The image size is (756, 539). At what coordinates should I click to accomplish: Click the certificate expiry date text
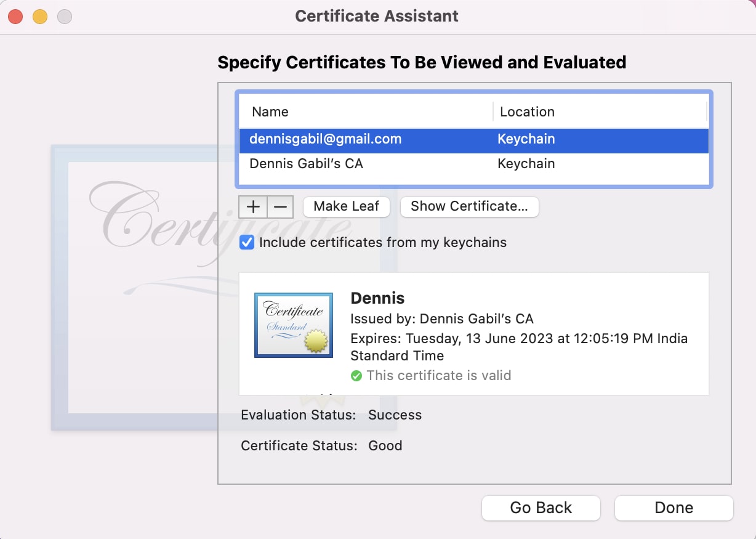[x=518, y=347]
